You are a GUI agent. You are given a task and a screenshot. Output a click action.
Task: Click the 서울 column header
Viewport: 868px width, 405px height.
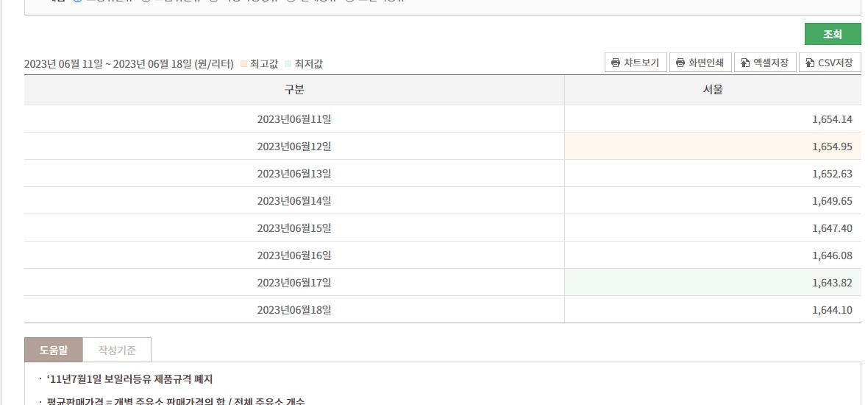point(713,91)
